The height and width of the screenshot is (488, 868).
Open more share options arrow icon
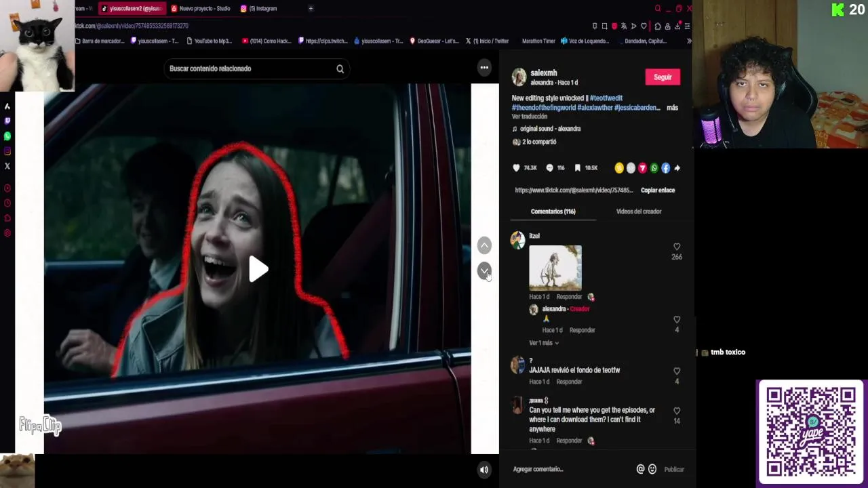[677, 168]
